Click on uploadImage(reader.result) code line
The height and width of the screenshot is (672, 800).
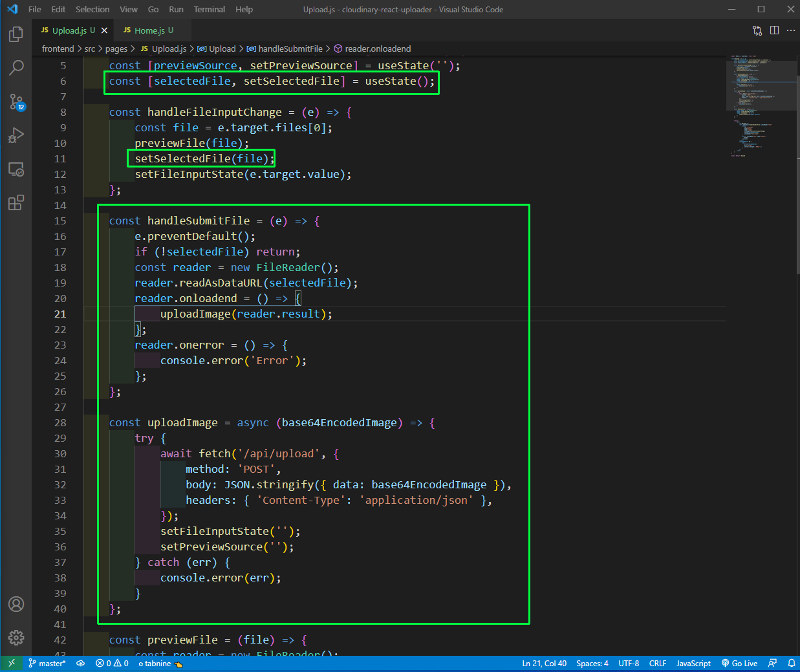point(246,314)
